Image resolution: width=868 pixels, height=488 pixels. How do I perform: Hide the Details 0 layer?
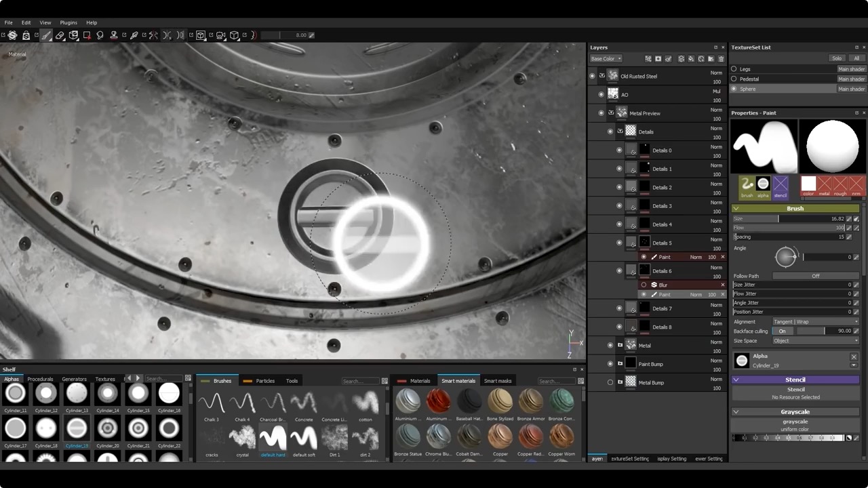coord(619,150)
